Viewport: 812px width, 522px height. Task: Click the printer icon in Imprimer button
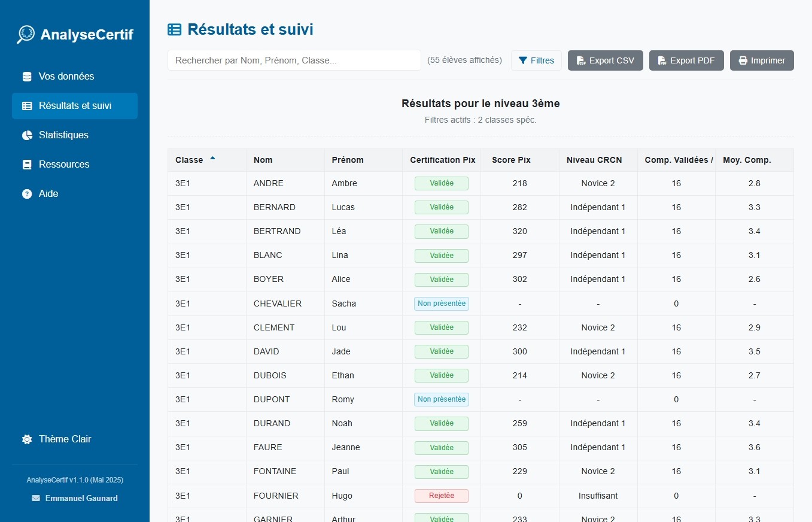click(x=743, y=60)
